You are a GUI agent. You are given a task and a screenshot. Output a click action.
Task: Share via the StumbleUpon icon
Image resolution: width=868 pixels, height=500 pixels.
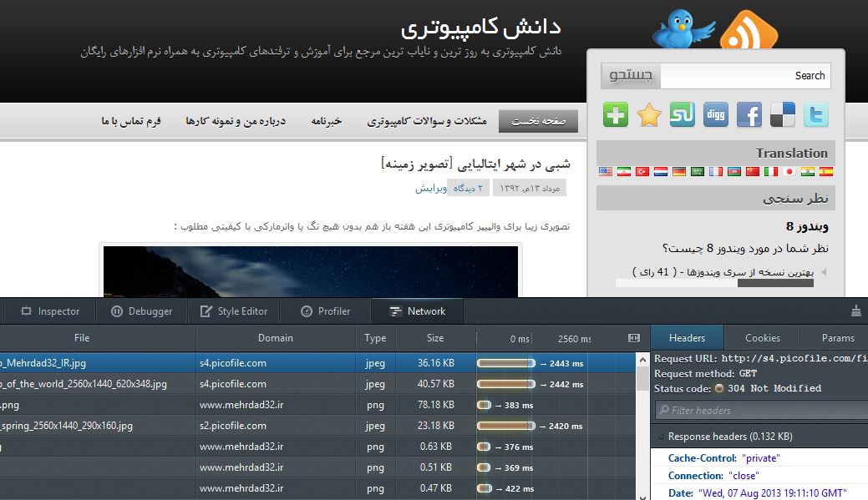click(682, 114)
